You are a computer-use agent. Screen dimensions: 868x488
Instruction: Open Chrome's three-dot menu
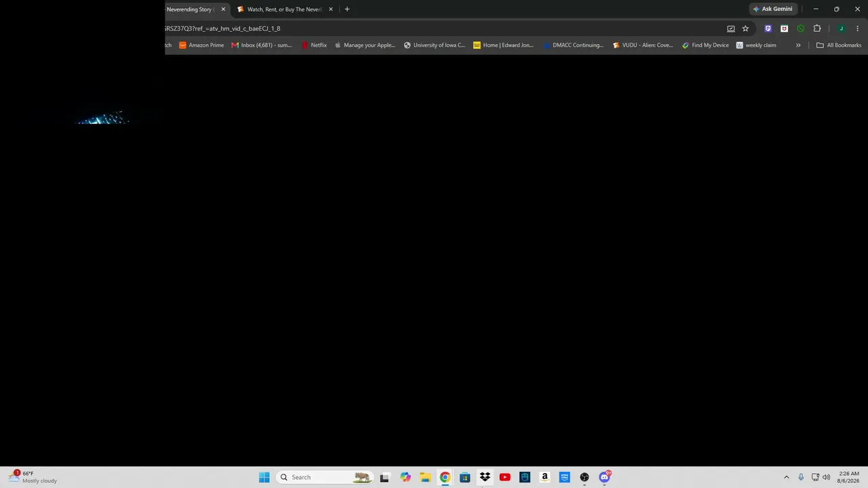pos(857,28)
